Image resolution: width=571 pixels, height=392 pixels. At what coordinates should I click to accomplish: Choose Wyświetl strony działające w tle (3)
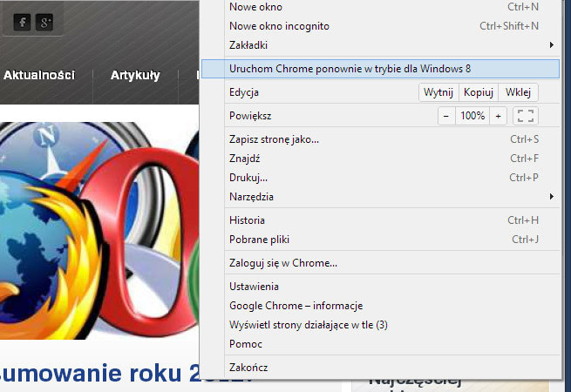coord(381,325)
